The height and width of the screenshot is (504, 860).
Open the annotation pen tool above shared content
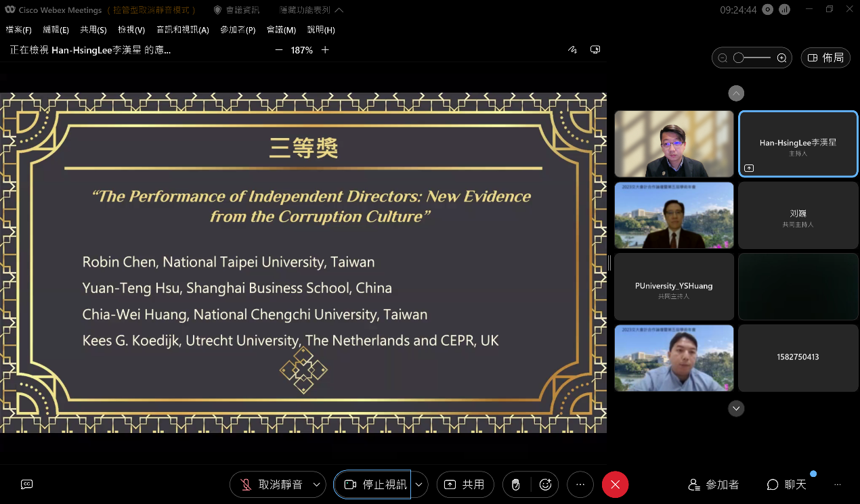tap(572, 49)
